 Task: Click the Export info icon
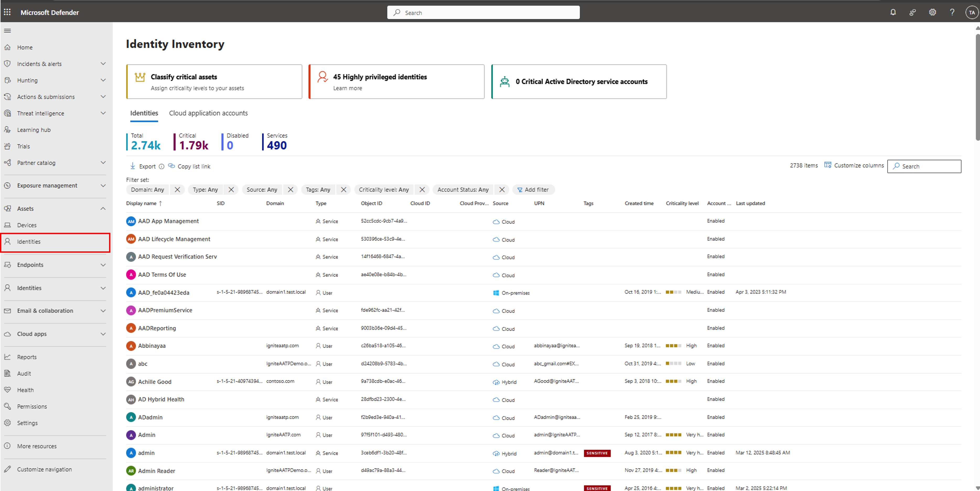pyautogui.click(x=161, y=166)
